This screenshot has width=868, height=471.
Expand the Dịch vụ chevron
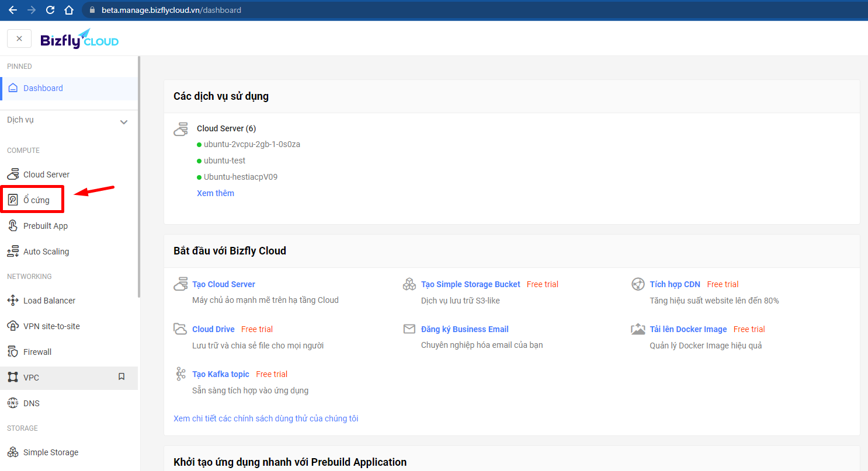(x=124, y=122)
